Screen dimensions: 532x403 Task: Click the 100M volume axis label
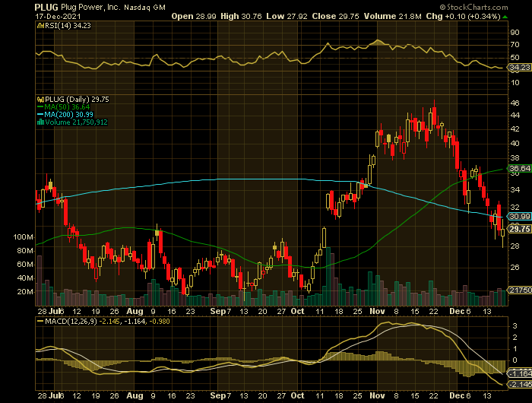pyautogui.click(x=23, y=237)
